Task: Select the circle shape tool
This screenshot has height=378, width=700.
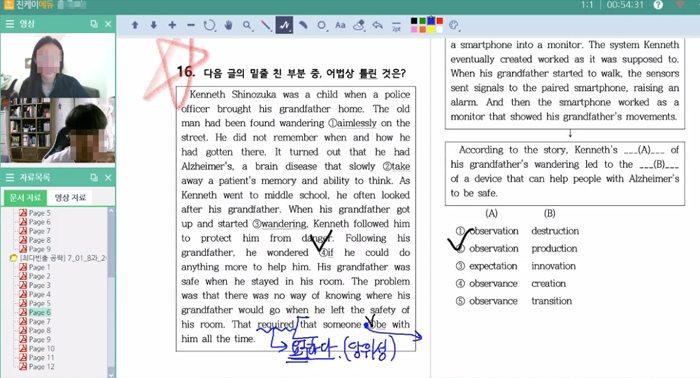Action: (322, 25)
